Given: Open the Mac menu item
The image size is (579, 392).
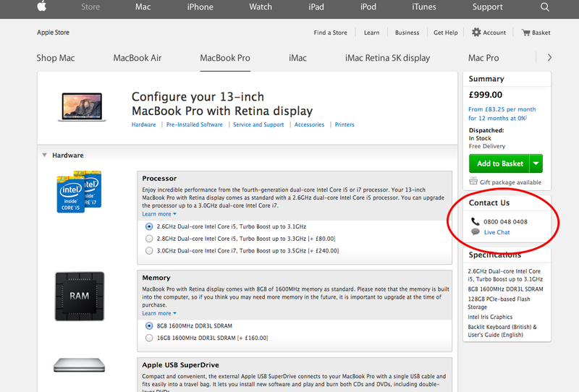Looking at the screenshot, I should tap(143, 7).
